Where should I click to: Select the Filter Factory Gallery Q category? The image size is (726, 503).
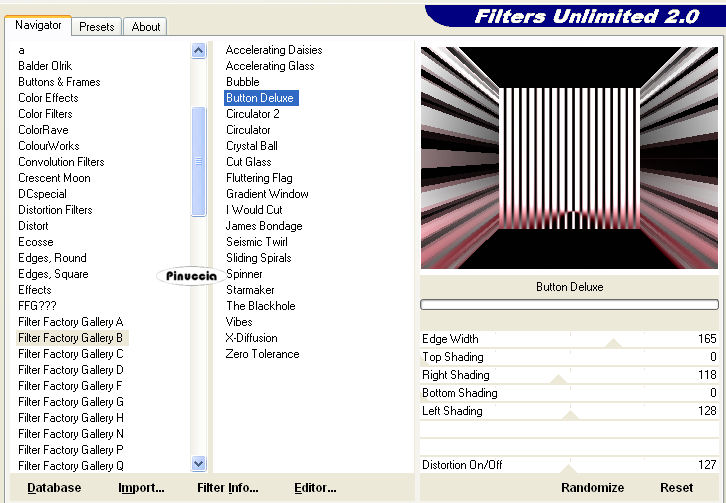[x=70, y=466]
